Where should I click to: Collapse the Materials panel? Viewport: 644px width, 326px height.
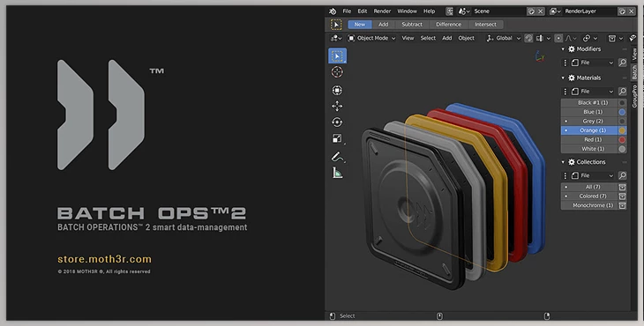click(x=563, y=78)
